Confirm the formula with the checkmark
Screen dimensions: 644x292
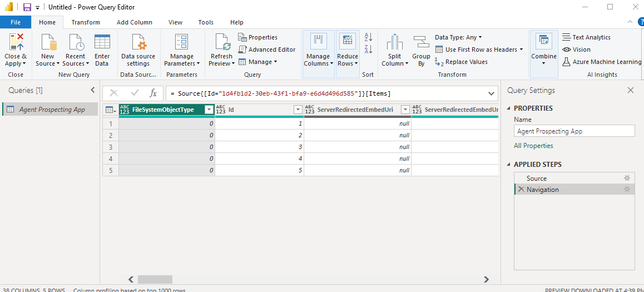135,93
